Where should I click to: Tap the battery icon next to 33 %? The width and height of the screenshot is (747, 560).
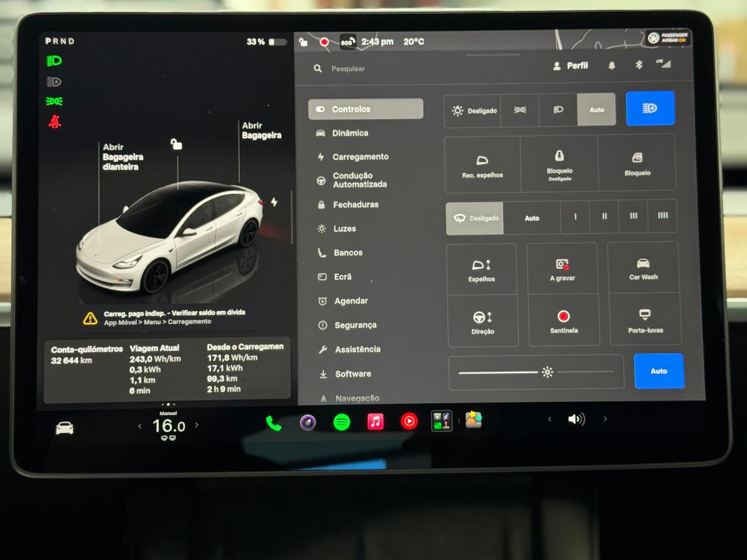278,42
